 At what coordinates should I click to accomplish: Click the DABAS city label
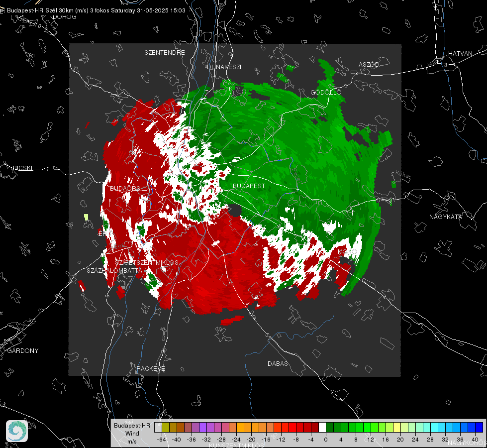(278, 363)
